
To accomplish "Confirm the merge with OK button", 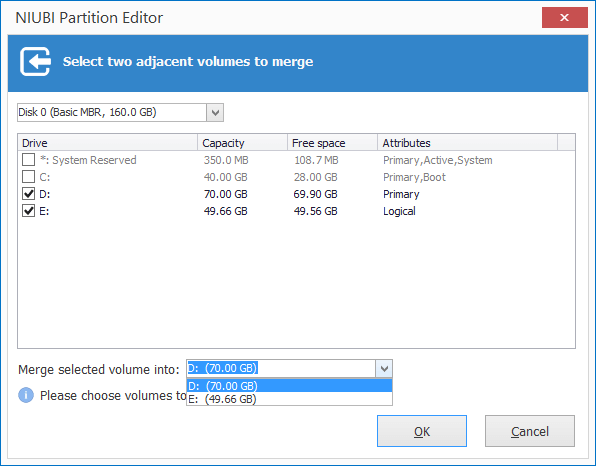I will click(422, 431).
